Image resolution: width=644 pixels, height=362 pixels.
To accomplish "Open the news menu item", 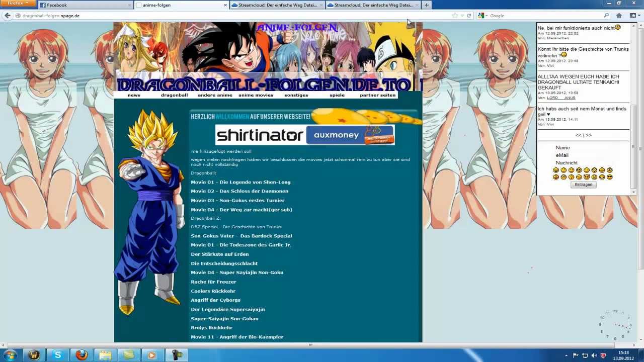I will 134,95.
